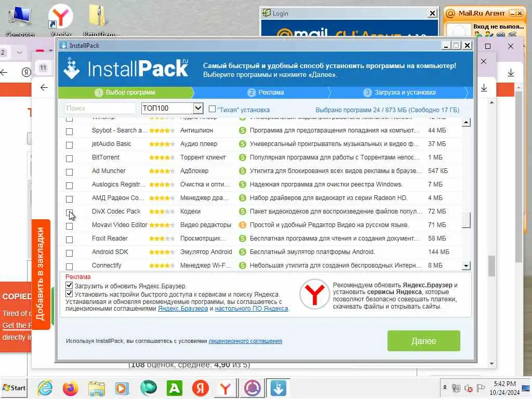Launch Internet Explorer from the taskbar
This screenshot has height=399, width=532.
tap(45, 388)
